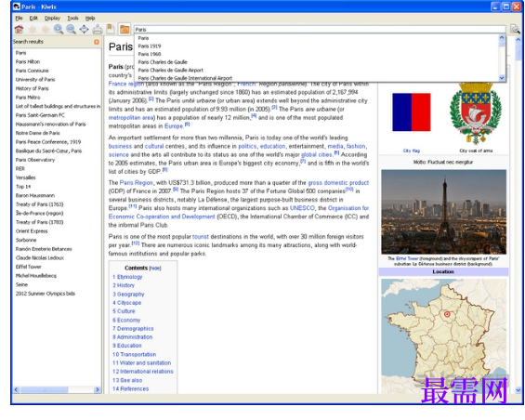The image size is (525, 420).
Task: Open the Tools menu
Action: tap(72, 18)
